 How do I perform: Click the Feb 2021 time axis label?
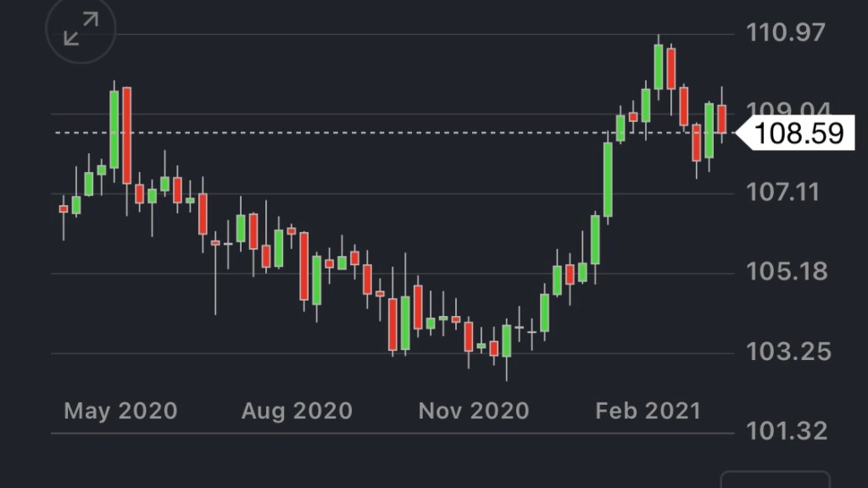648,412
